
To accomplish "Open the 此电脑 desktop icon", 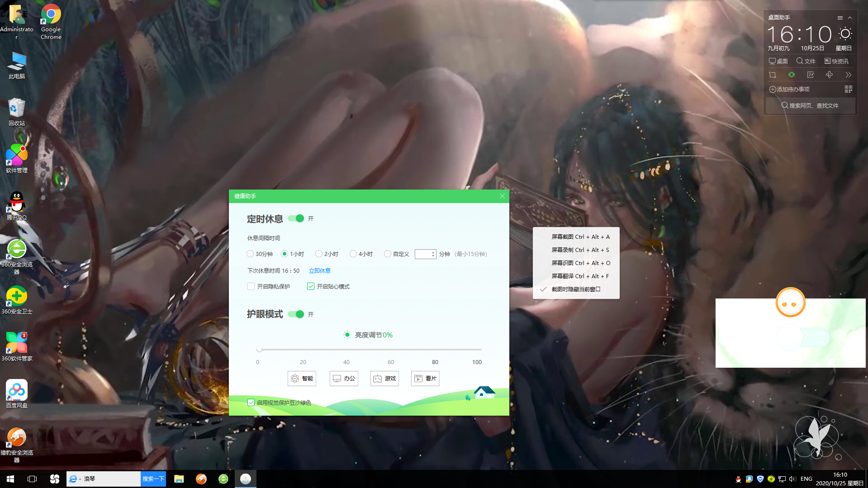I will 17,66.
